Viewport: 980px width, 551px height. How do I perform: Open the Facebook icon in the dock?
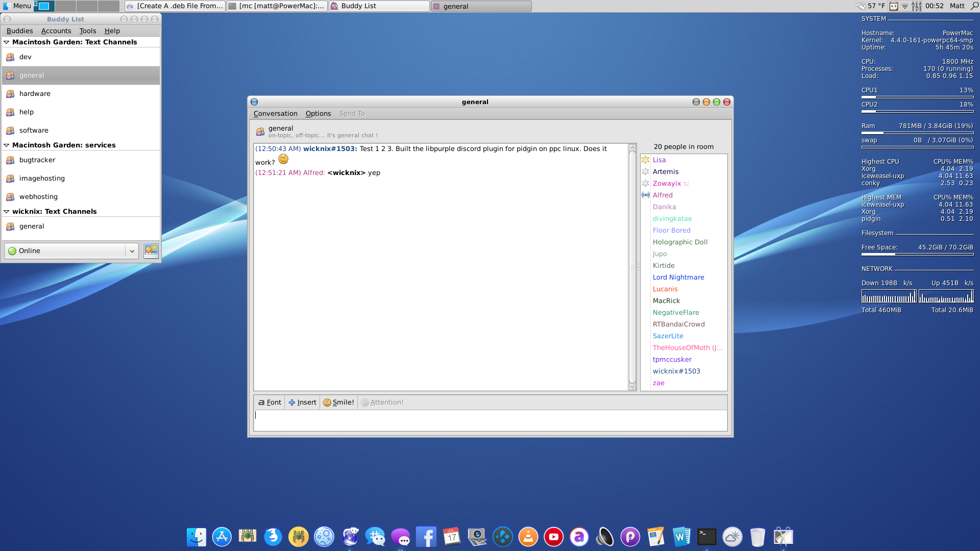click(426, 537)
